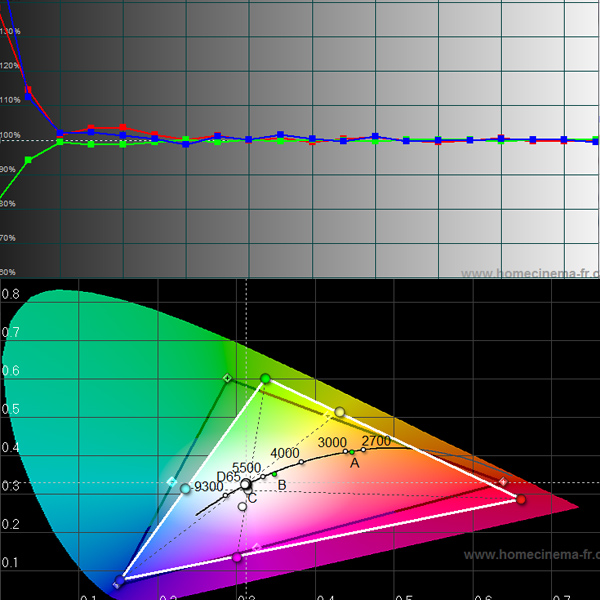600x600 pixels.
Task: Click the green reference diamond marker
Action: tap(227, 378)
